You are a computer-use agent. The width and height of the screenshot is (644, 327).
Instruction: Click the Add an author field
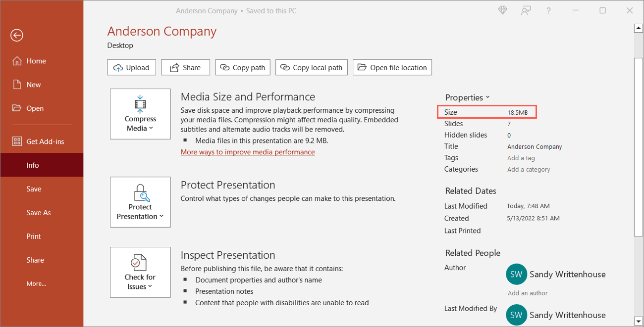[528, 293]
